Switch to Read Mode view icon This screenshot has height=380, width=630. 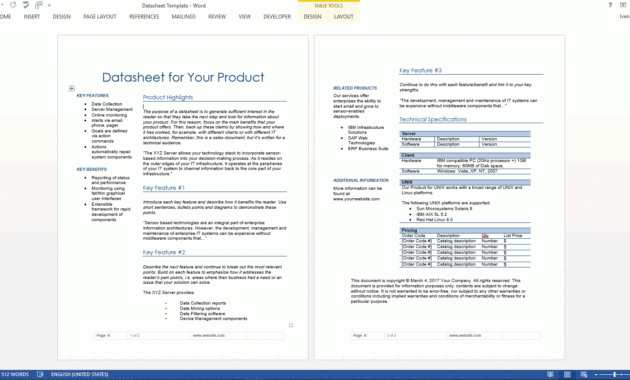click(x=550, y=374)
